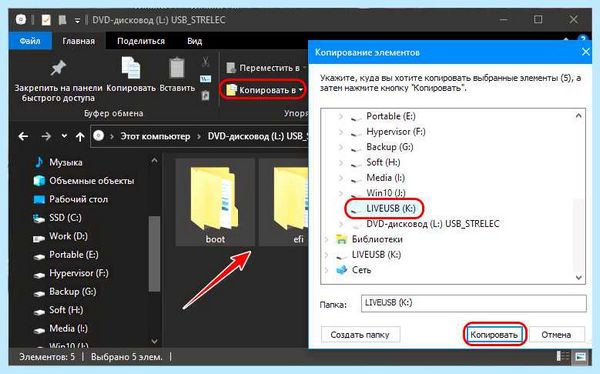This screenshot has height=374, width=600.
Task: Switch to large icons view icon
Action: click(x=580, y=356)
